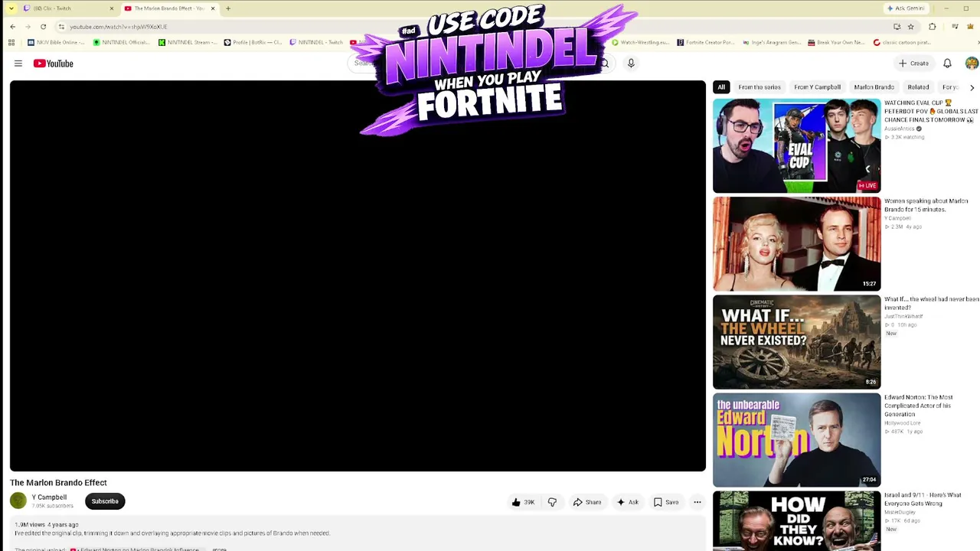The height and width of the screenshot is (551, 980).
Task: Open the Create button
Action: click(x=913, y=64)
